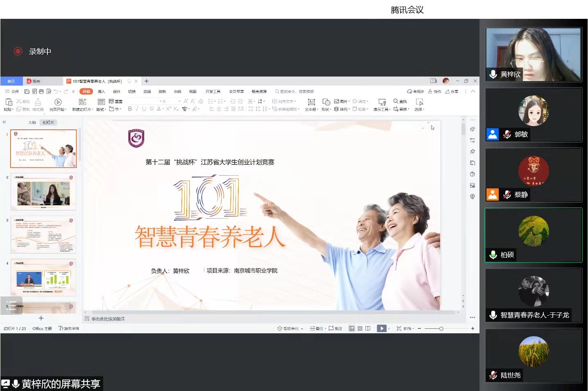
Task: Click the 形状 shapes icon
Action: [x=326, y=102]
